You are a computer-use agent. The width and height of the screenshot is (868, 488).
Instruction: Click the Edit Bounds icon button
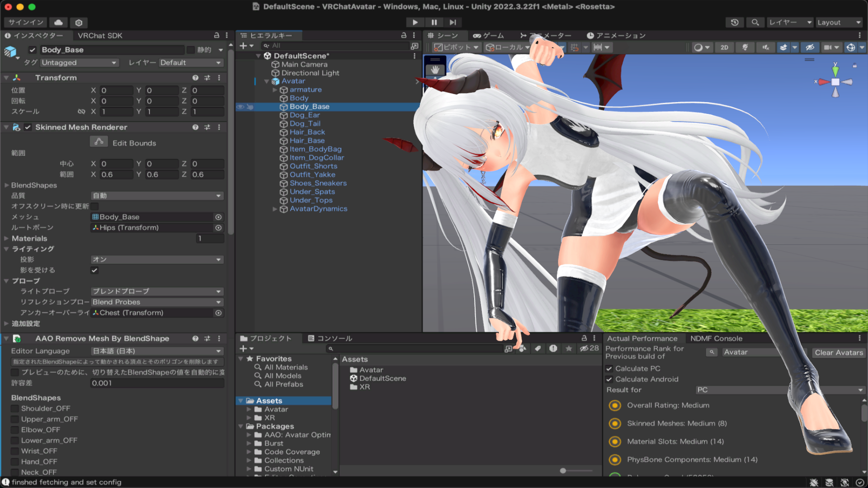[x=99, y=142]
